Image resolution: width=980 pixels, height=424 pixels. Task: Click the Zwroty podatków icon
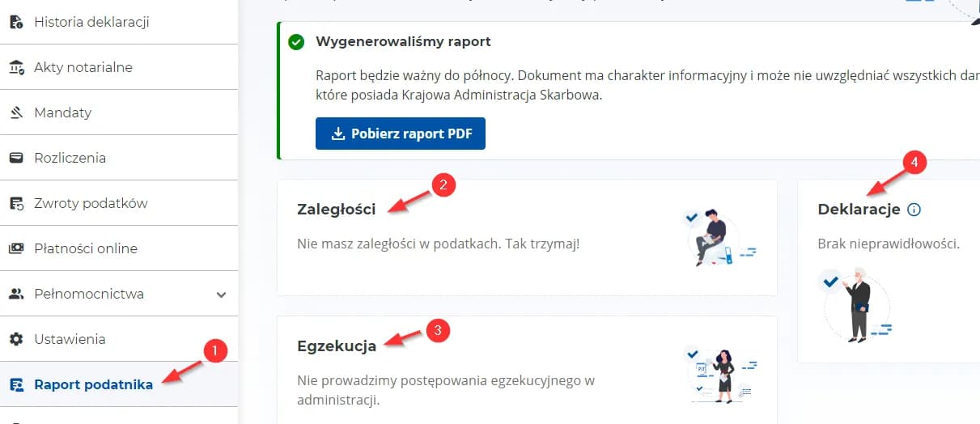pyautogui.click(x=16, y=204)
